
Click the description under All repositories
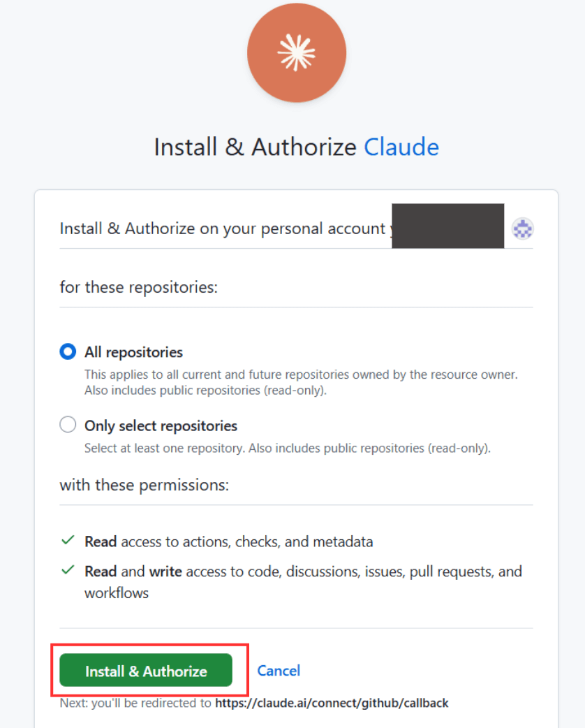[x=300, y=382]
